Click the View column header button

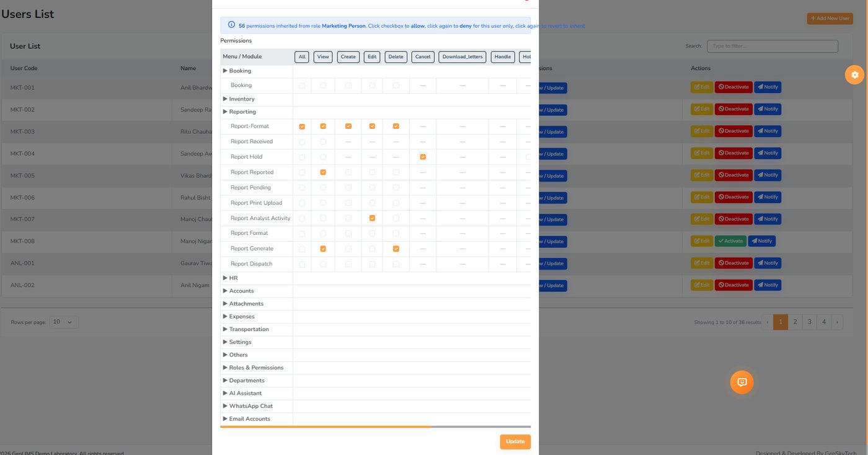point(323,57)
